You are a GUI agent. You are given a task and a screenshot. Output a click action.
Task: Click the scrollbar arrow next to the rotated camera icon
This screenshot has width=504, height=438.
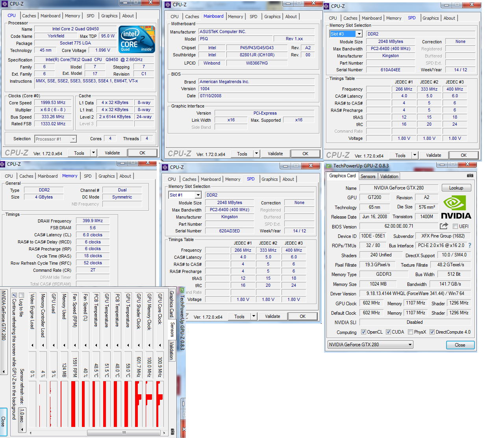point(165,432)
